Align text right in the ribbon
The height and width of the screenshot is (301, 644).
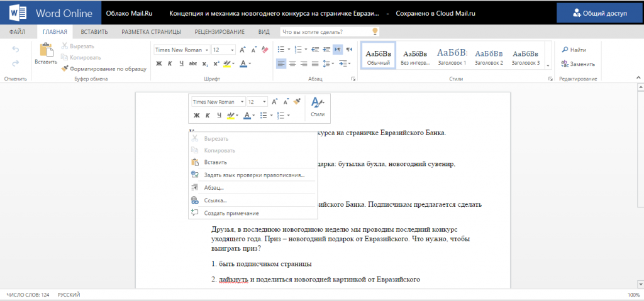click(304, 63)
